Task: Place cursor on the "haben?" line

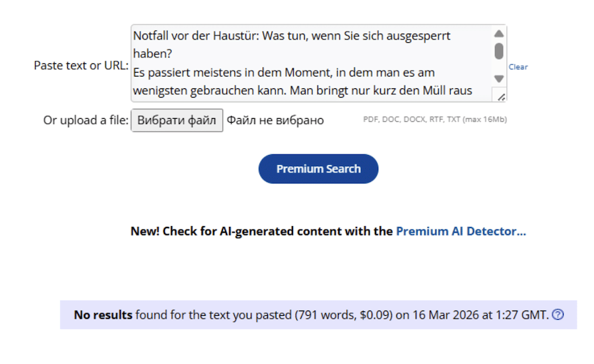Action: point(152,53)
